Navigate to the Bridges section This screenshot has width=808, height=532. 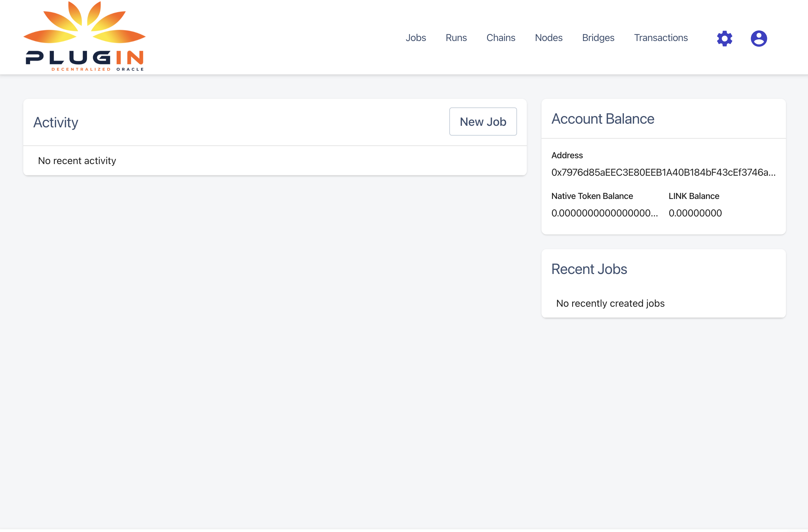coord(598,38)
